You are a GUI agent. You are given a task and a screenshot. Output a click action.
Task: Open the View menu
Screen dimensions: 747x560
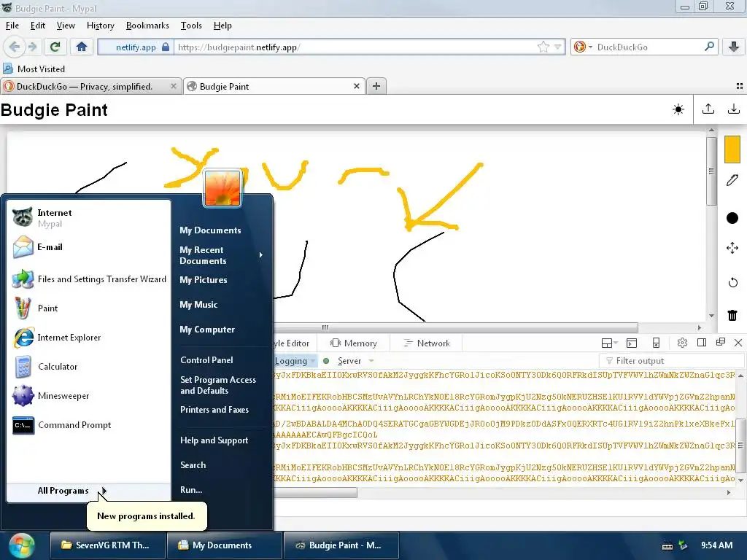tap(66, 26)
